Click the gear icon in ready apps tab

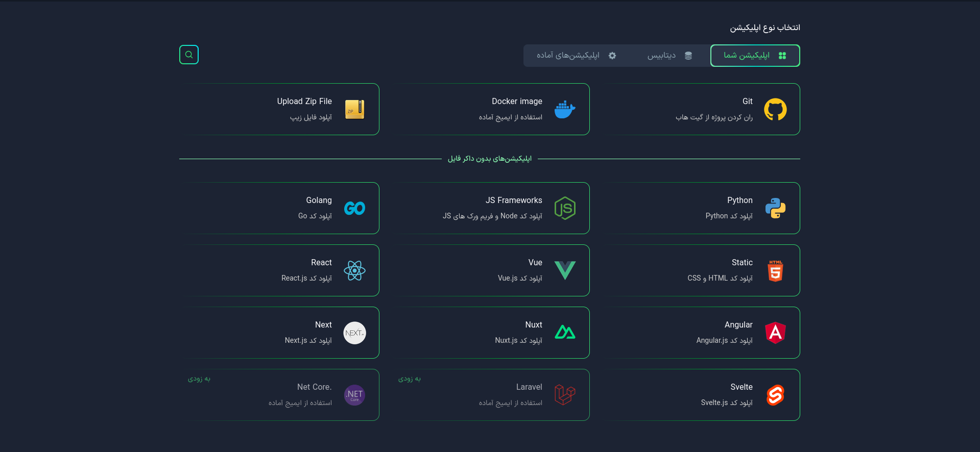pos(612,56)
